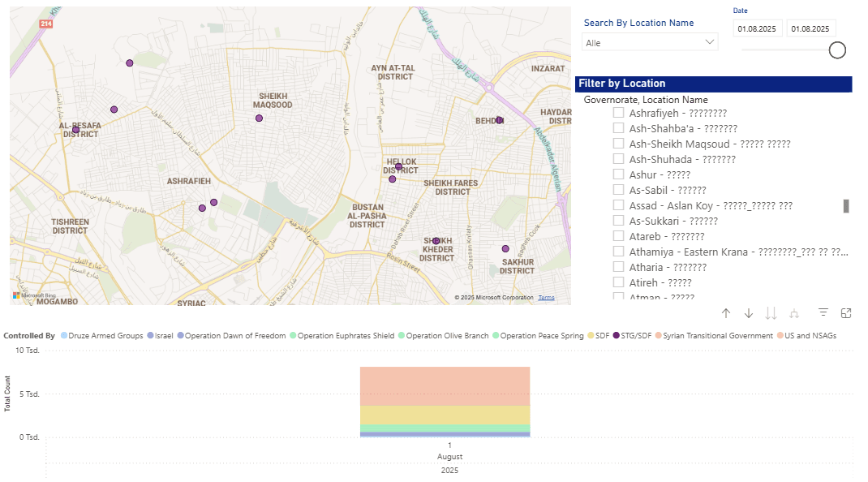Open the Terms link on map
The width and height of the screenshot is (868, 482).
546,298
